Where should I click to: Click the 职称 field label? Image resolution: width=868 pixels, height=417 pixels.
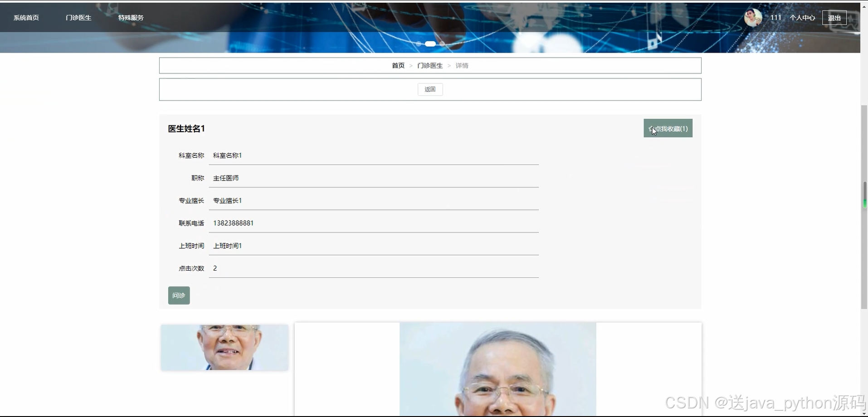pyautogui.click(x=198, y=178)
